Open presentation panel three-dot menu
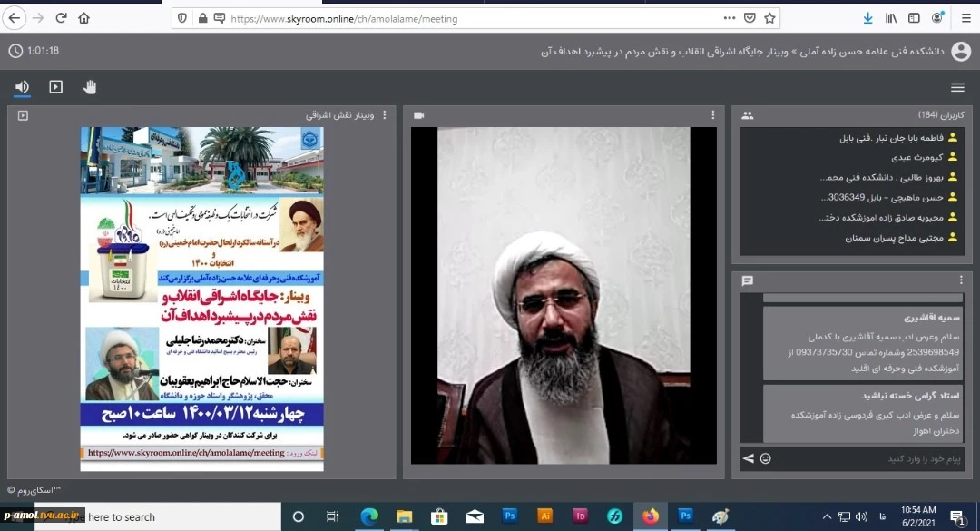 point(384,115)
